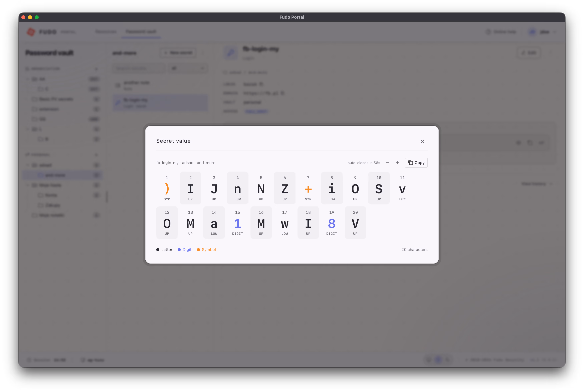This screenshot has width=584, height=392.
Task: Click the copy icon inside Copy button
Action: (410, 163)
